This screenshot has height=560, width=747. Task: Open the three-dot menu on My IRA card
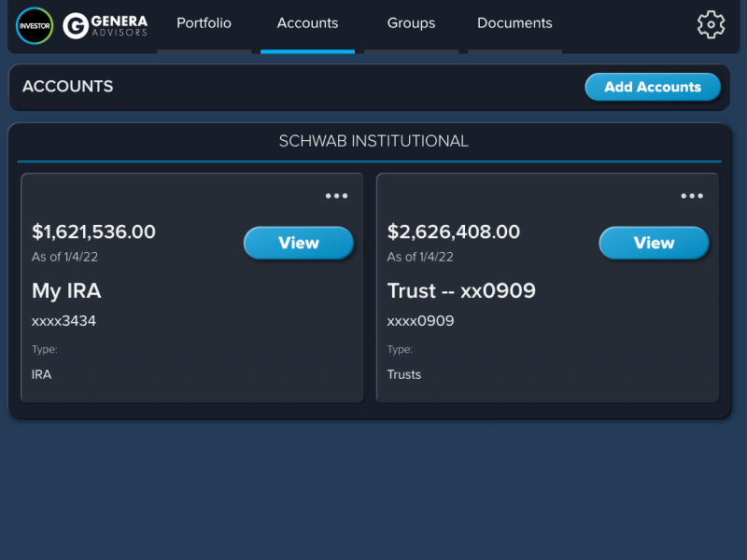point(336,196)
